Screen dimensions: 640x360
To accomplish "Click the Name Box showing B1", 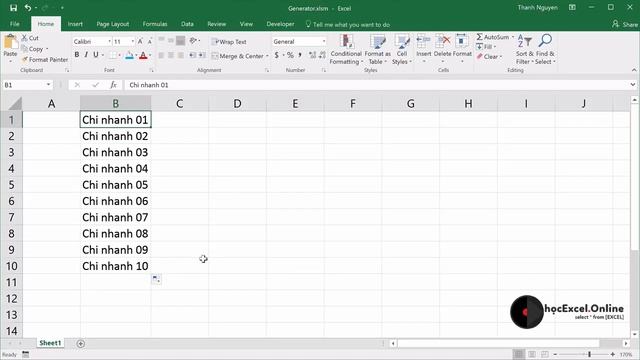I will click(27, 85).
